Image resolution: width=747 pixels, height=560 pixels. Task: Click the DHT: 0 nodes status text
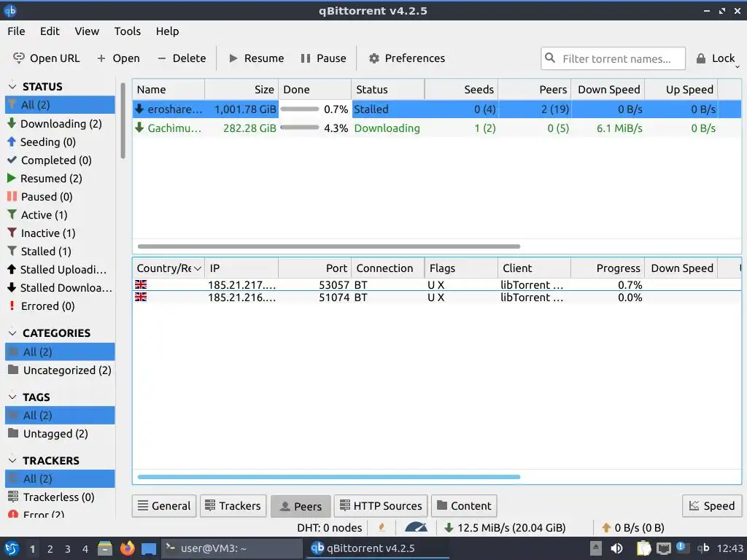(x=329, y=528)
